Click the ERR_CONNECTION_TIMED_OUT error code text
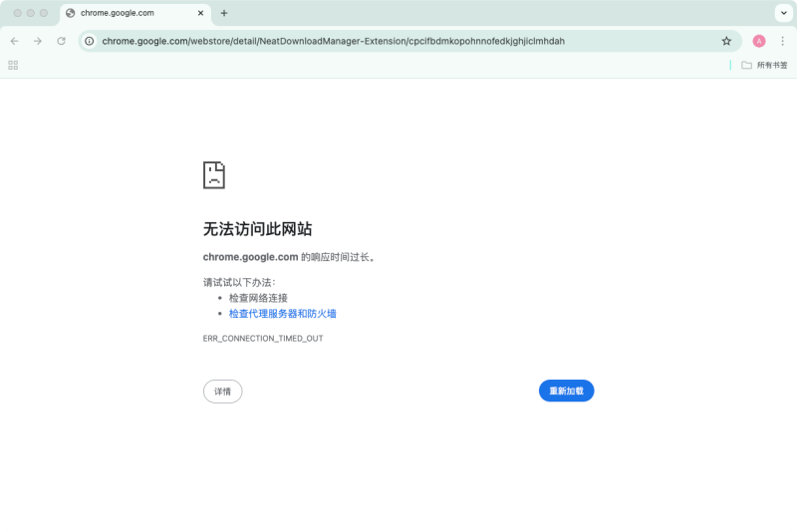This screenshot has height=532, width=797. point(263,339)
